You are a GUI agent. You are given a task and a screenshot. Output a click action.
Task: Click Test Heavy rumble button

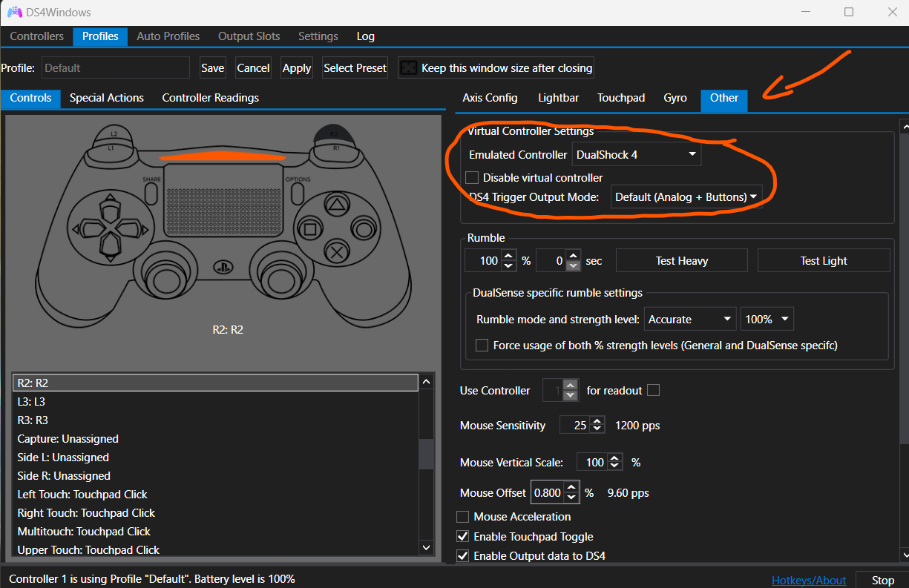pyautogui.click(x=682, y=261)
